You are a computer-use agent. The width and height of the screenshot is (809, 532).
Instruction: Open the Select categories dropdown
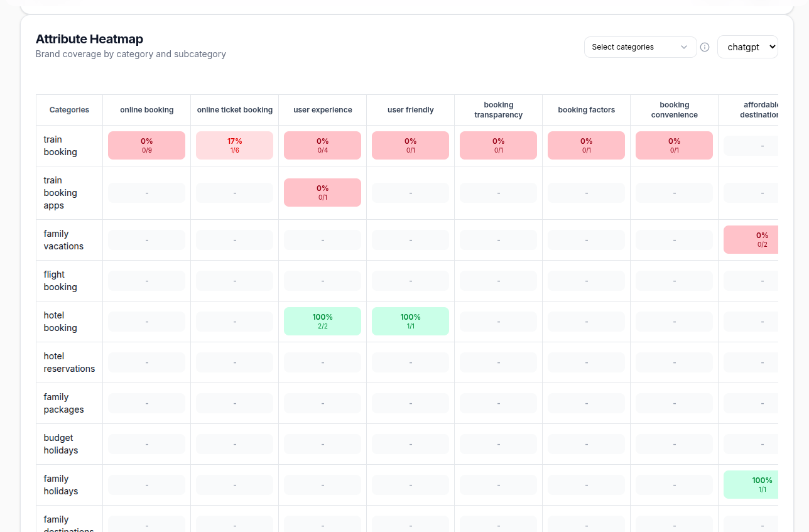coord(640,47)
